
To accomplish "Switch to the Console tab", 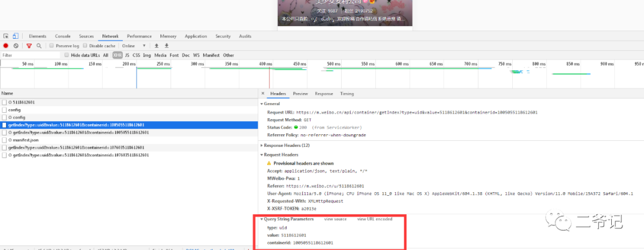I will tap(63, 36).
